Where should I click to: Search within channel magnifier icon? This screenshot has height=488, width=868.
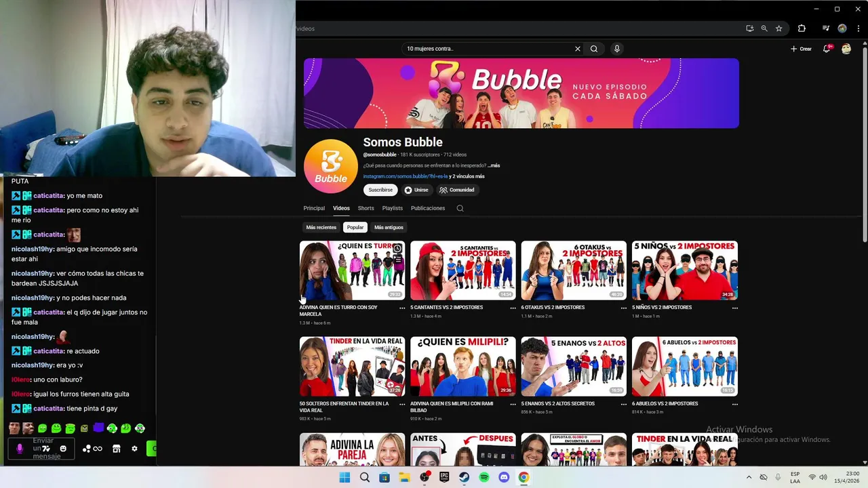tap(460, 208)
